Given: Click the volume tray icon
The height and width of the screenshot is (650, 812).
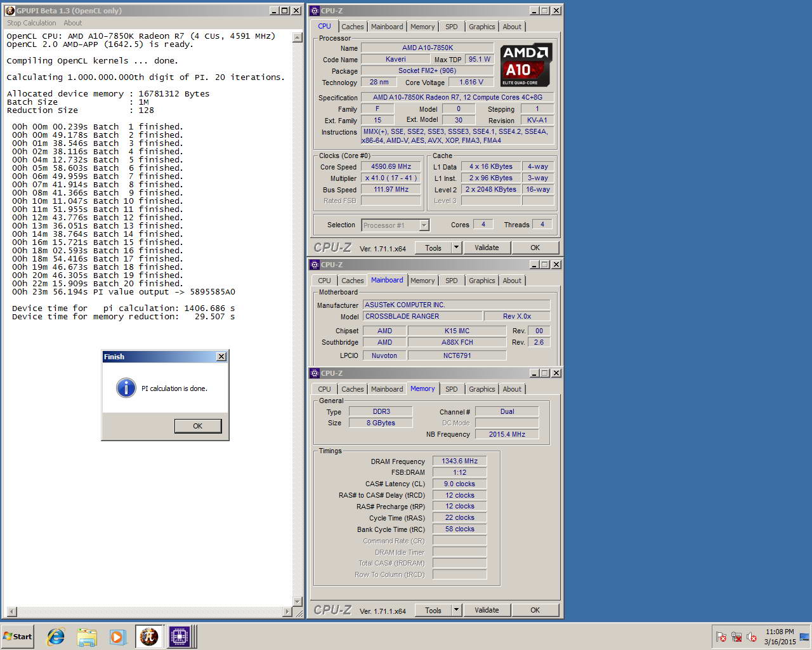Looking at the screenshot, I should coord(752,637).
